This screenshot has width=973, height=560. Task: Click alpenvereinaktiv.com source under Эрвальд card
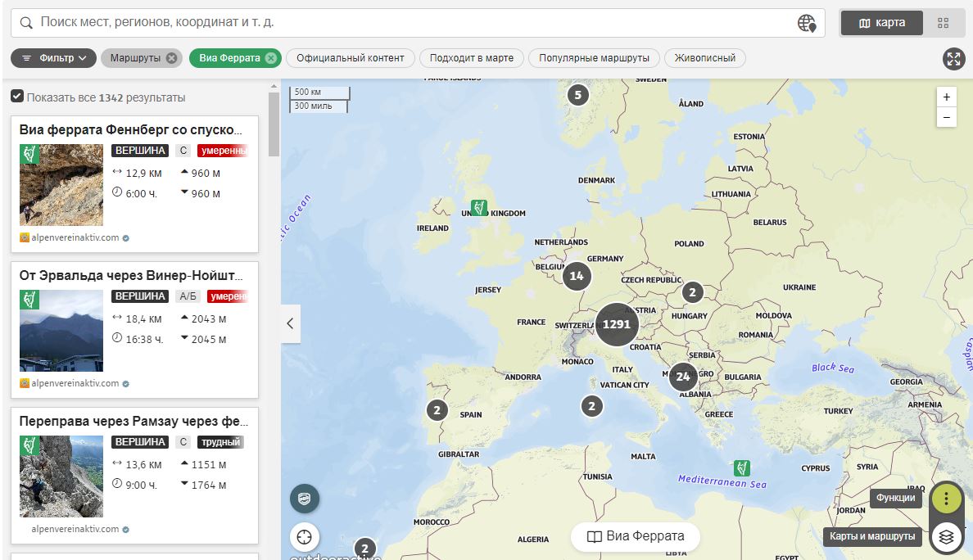[75, 383]
